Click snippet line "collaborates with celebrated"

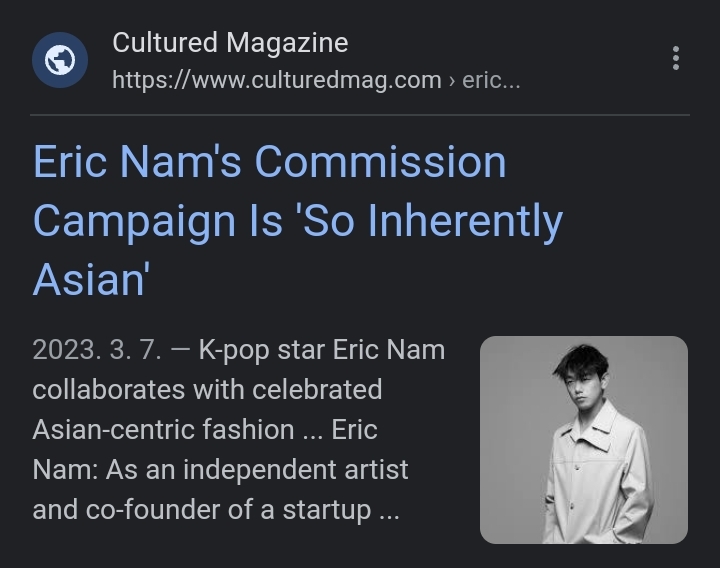[x=207, y=389]
